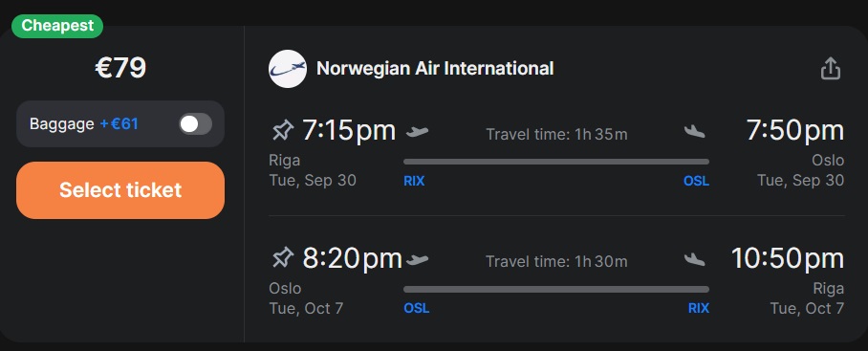Click the Norwegian Air International airline name
This screenshot has height=351, width=868.
tap(435, 69)
